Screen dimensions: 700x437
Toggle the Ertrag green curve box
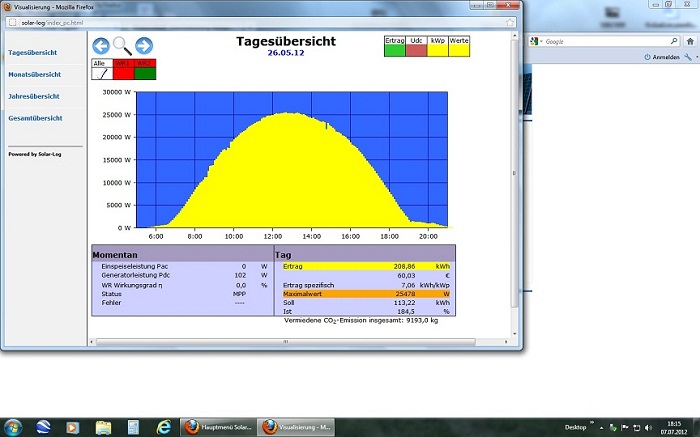click(395, 50)
